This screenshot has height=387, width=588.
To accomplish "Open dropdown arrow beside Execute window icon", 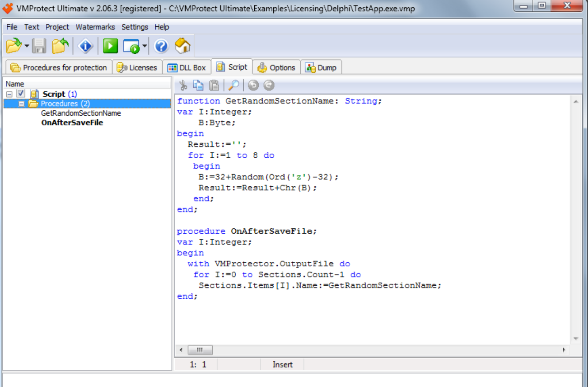I will click(x=145, y=46).
